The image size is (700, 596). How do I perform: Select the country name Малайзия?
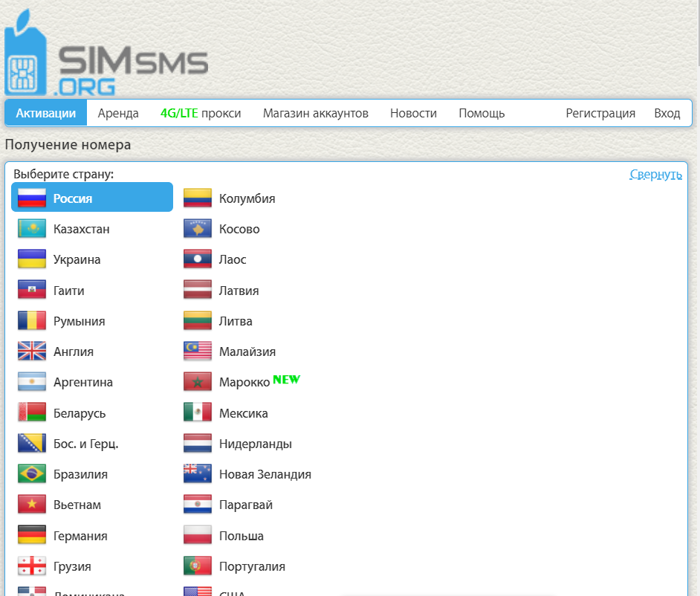tap(247, 352)
